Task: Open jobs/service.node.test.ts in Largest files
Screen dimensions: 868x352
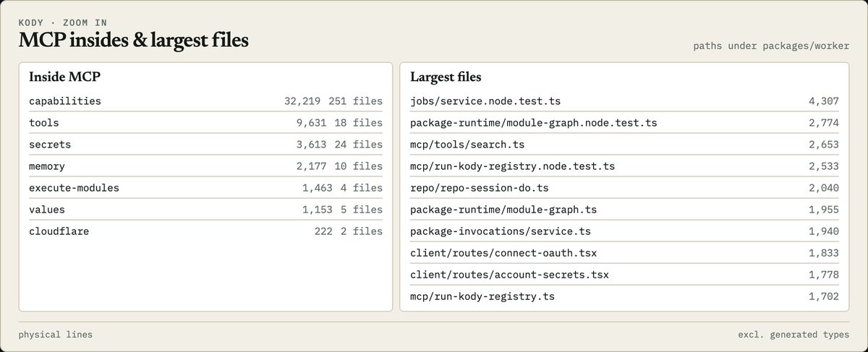Action: (x=624, y=101)
